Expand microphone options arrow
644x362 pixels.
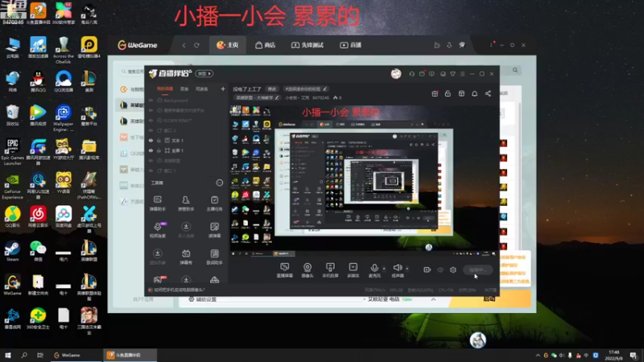[384, 269]
